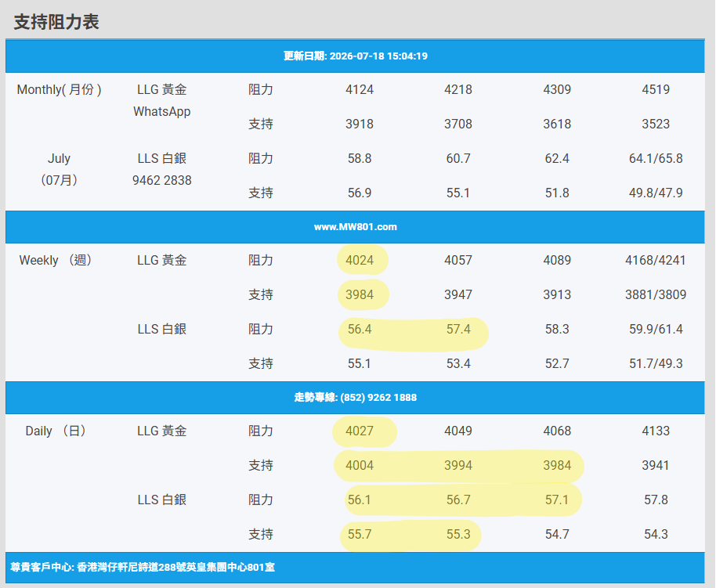Select daily silver support value 55.7
The image size is (716, 588).
pyautogui.click(x=360, y=534)
